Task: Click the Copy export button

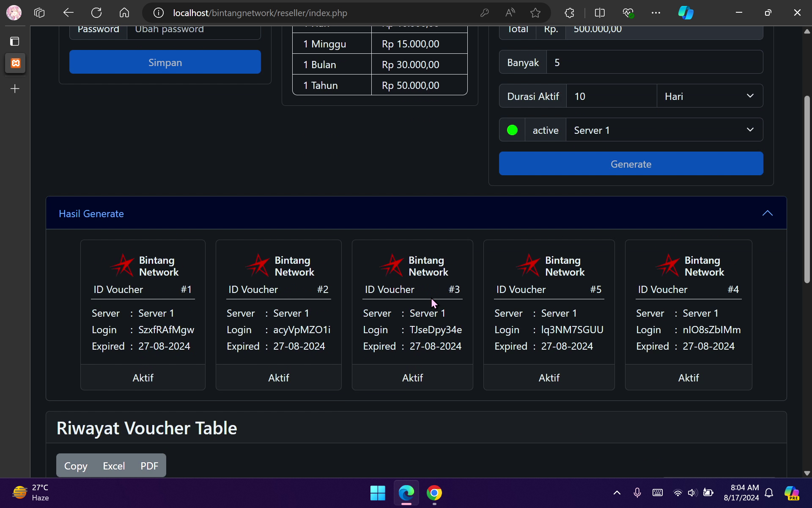Action: click(76, 466)
